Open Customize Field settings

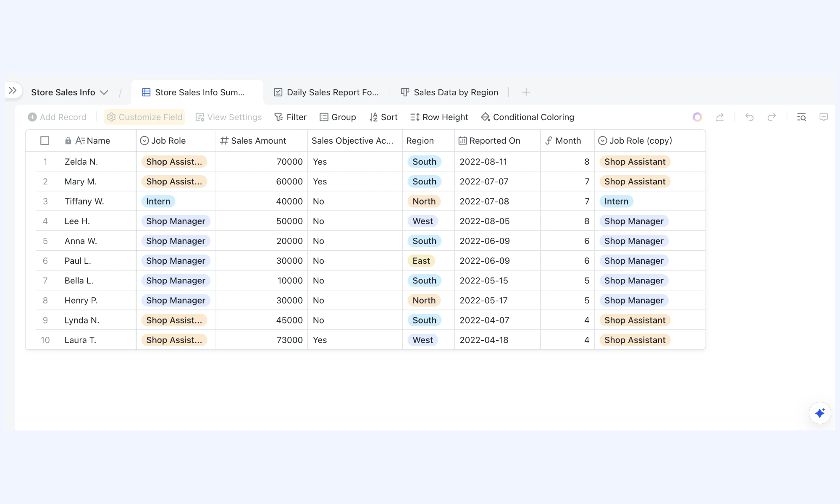click(x=145, y=117)
